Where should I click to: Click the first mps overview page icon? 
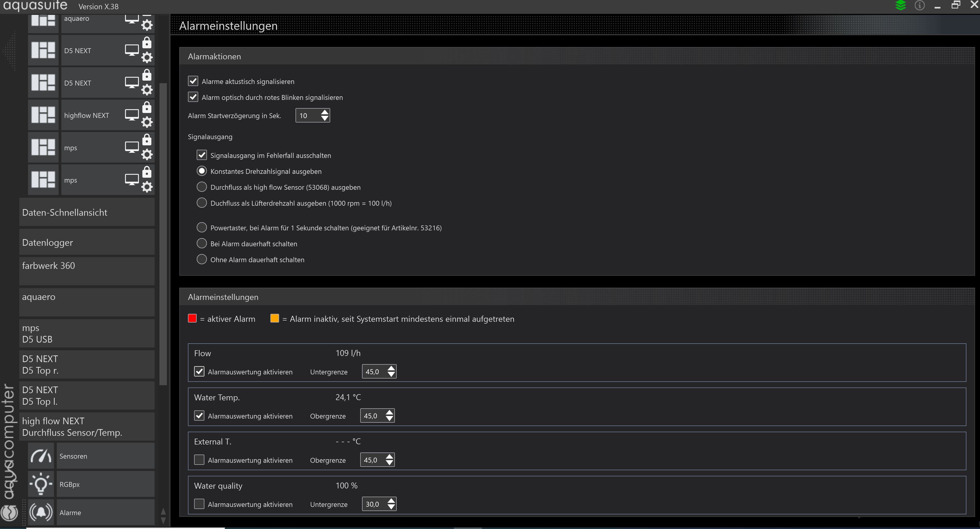coord(43,147)
